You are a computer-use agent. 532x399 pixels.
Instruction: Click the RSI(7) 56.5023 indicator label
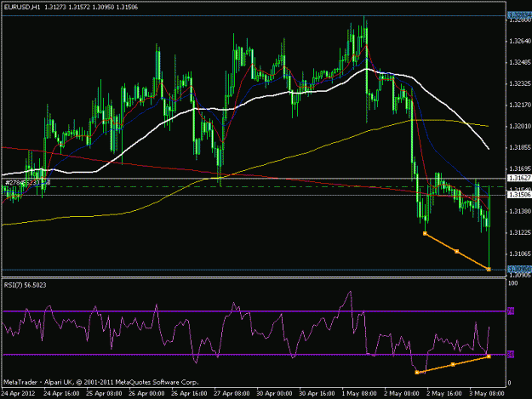click(x=25, y=285)
